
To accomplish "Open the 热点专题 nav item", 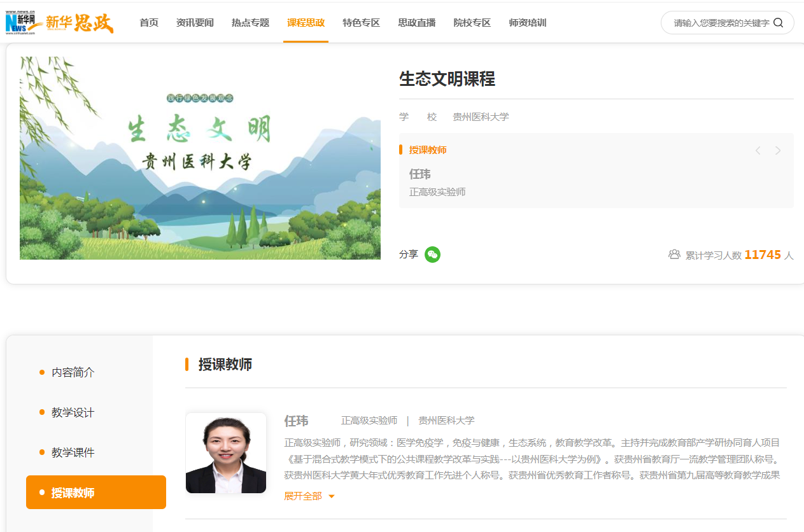I will coord(250,23).
